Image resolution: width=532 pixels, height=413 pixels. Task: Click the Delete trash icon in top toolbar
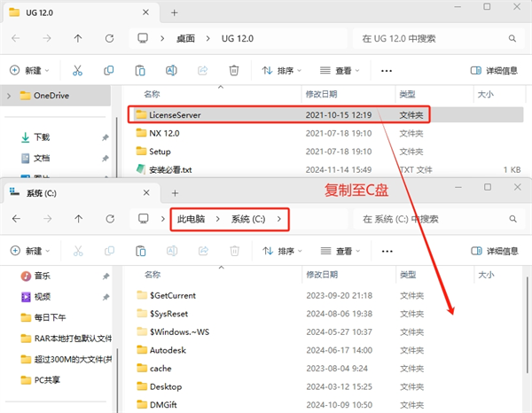(x=233, y=71)
